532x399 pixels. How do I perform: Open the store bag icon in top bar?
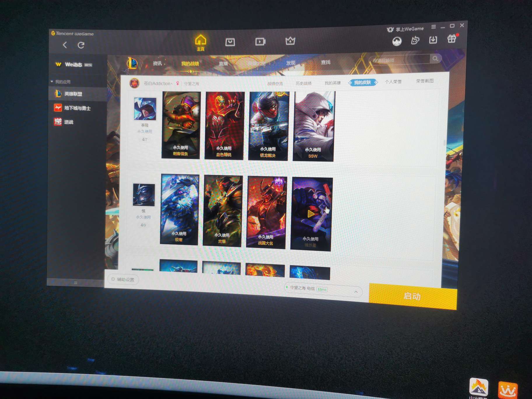coord(230,42)
